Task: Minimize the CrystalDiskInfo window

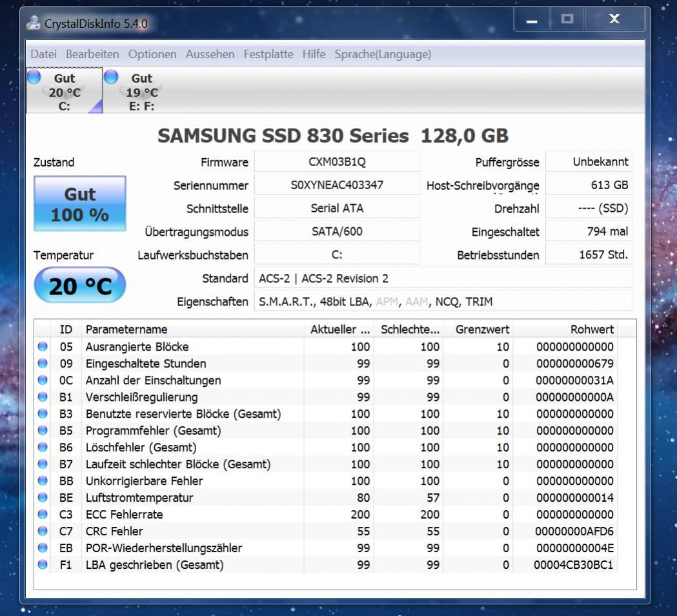Action: [532, 20]
